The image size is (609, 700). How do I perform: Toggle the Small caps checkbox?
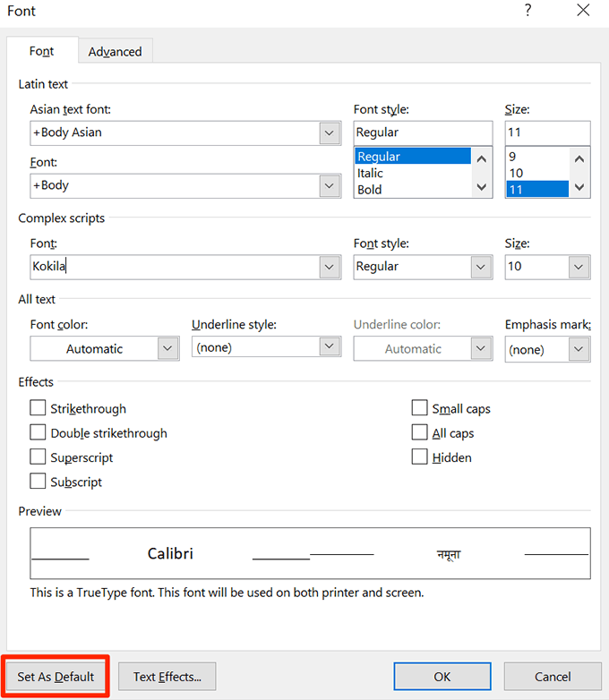point(420,408)
